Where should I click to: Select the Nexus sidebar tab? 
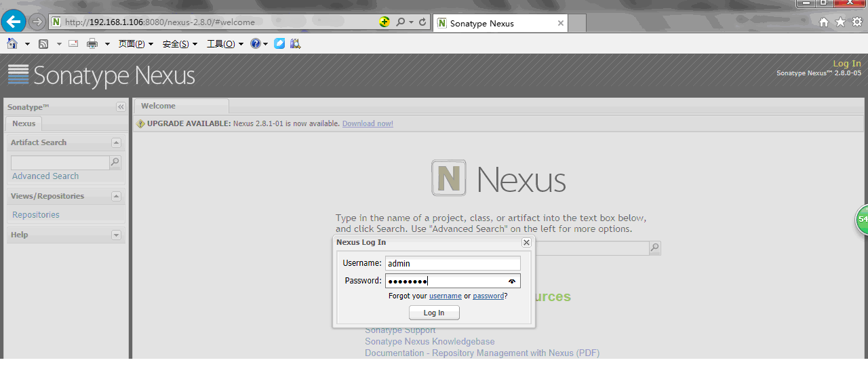pos(24,123)
